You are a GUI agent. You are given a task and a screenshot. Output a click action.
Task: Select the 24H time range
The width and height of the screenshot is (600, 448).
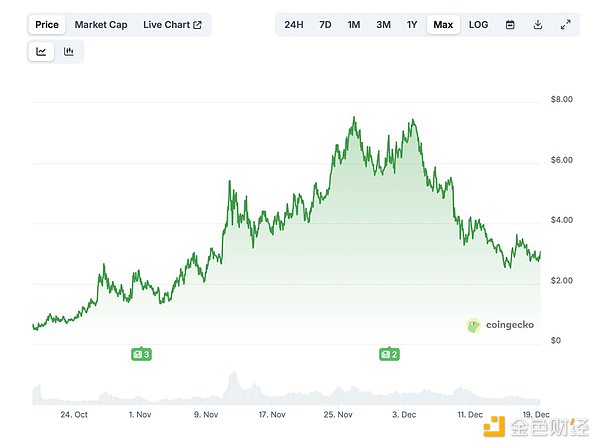click(293, 24)
